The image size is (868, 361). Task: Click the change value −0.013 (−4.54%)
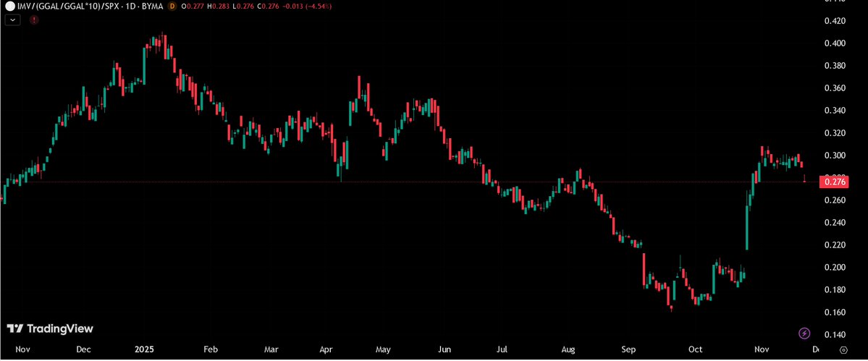[307, 6]
